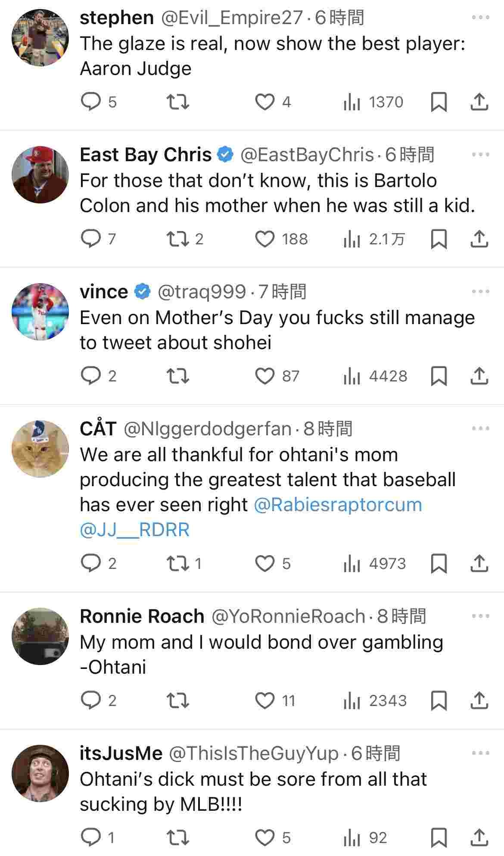Open the @Rabiesraptorcum mention link

pyautogui.click(x=338, y=505)
